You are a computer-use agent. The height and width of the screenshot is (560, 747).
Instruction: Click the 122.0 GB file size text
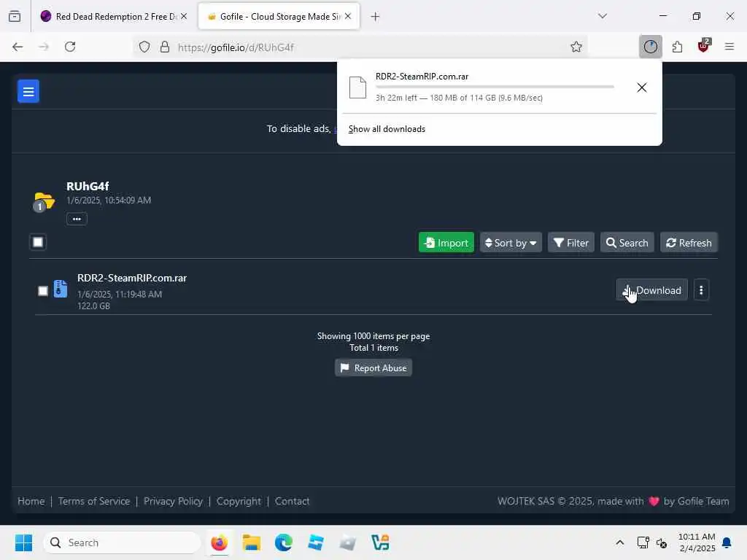click(93, 306)
